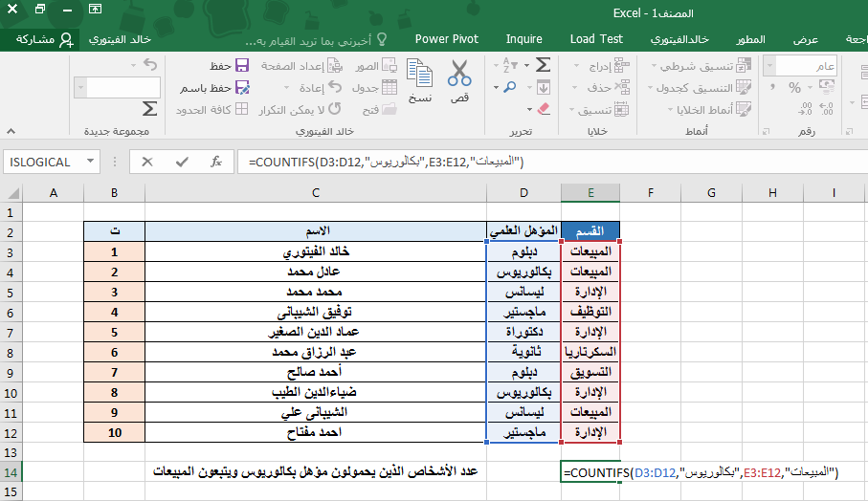Viewport: 868px width, 501px height.
Task: Open Number group dialog launcher
Action: (x=766, y=131)
